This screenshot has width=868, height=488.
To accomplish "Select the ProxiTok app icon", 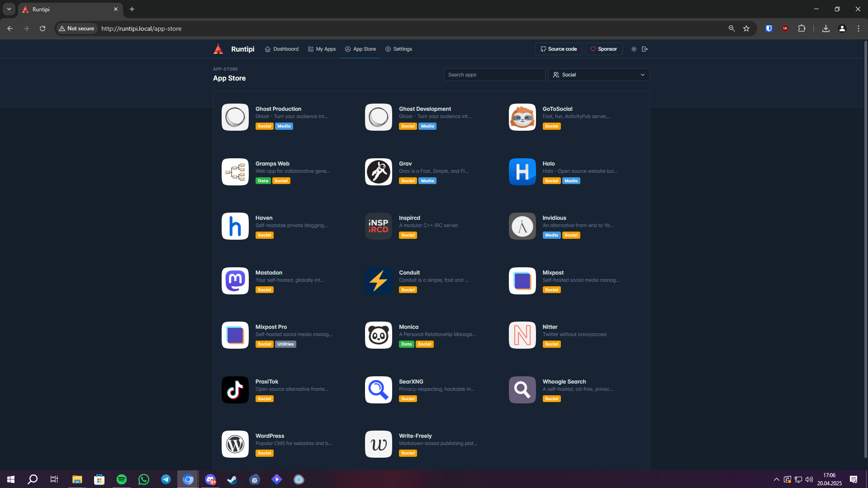I will coord(235,390).
